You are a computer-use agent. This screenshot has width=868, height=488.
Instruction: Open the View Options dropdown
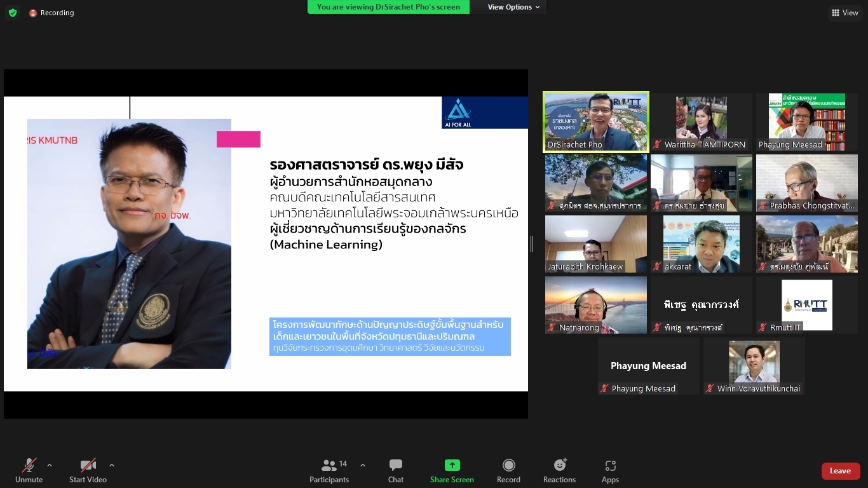(513, 7)
